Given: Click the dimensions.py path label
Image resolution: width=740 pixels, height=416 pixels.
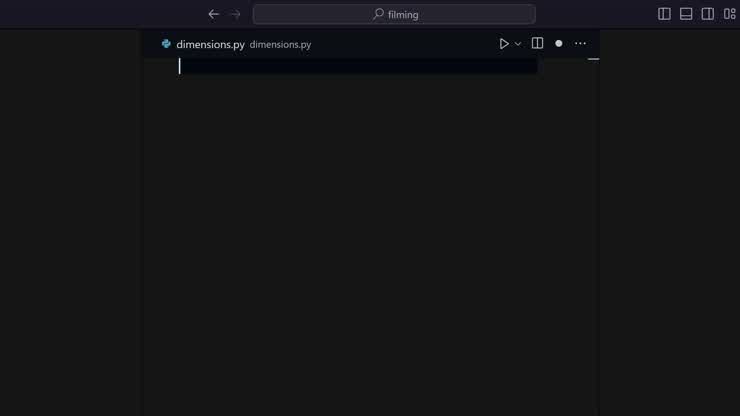Looking at the screenshot, I should (280, 44).
